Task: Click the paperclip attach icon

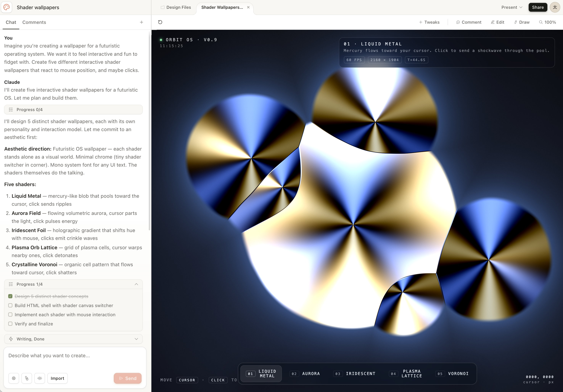Action: pos(27,378)
